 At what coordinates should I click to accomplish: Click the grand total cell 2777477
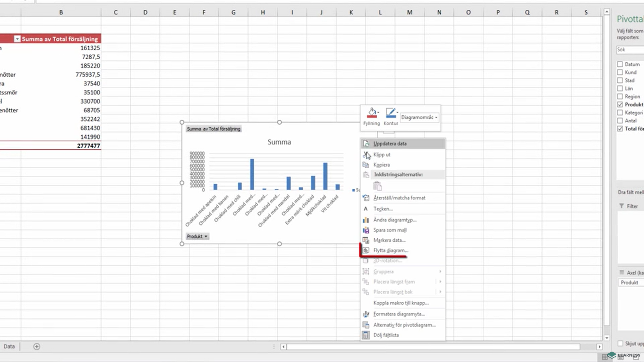[61, 146]
